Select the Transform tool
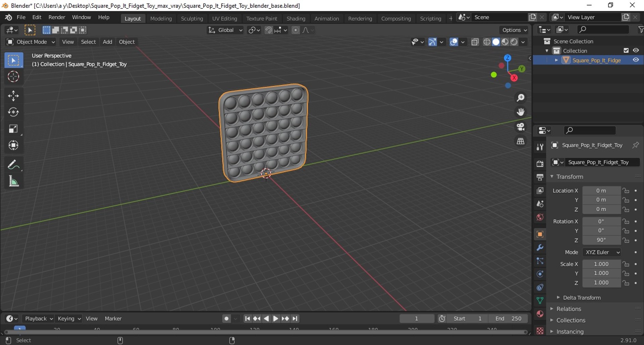 pyautogui.click(x=13, y=145)
